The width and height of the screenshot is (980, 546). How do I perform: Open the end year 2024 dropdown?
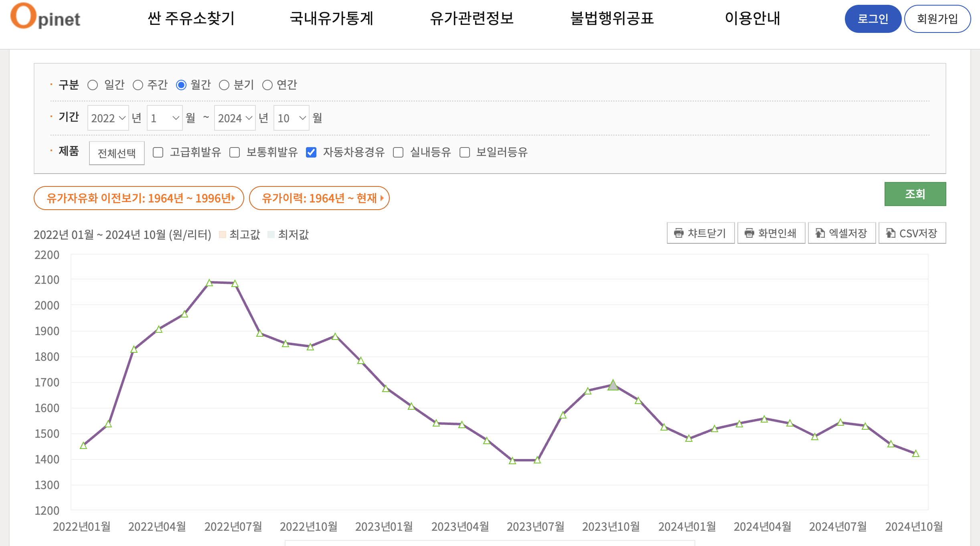tap(235, 118)
